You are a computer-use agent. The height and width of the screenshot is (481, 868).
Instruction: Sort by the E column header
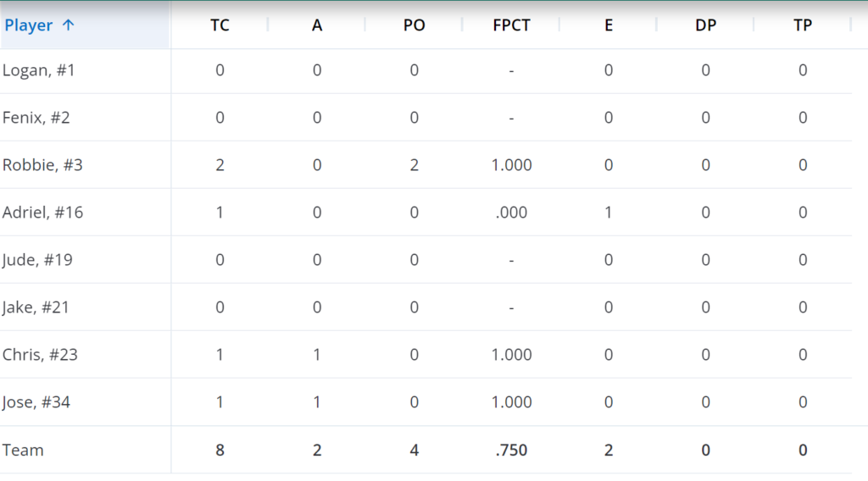pyautogui.click(x=609, y=25)
